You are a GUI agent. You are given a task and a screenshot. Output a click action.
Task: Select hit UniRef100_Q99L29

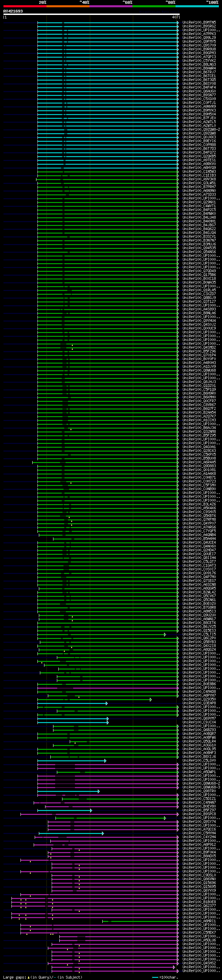(199, 38)
